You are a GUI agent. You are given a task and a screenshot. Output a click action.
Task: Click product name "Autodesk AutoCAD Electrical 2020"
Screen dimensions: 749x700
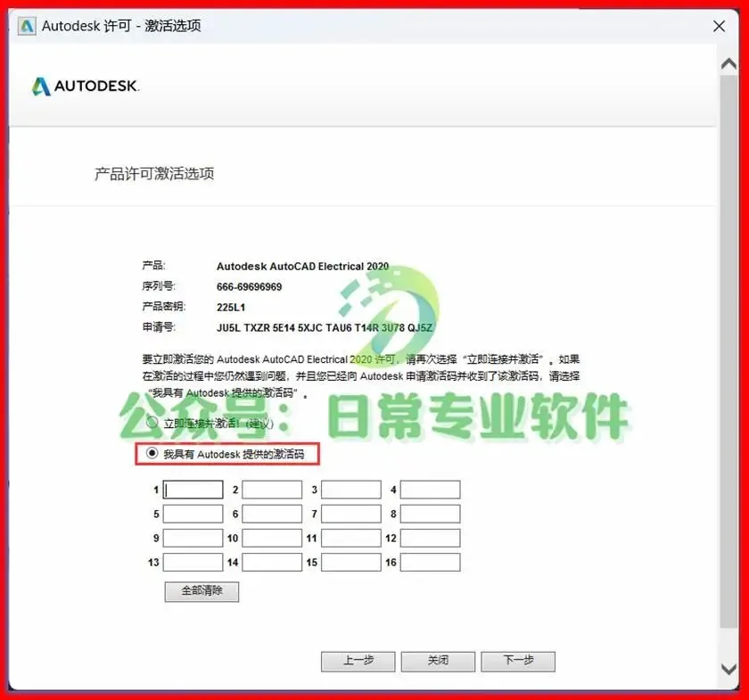(303, 266)
